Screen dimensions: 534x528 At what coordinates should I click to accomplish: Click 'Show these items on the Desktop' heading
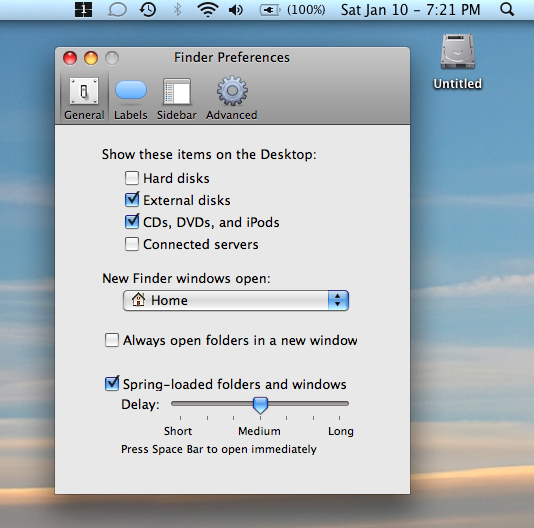[x=209, y=155]
